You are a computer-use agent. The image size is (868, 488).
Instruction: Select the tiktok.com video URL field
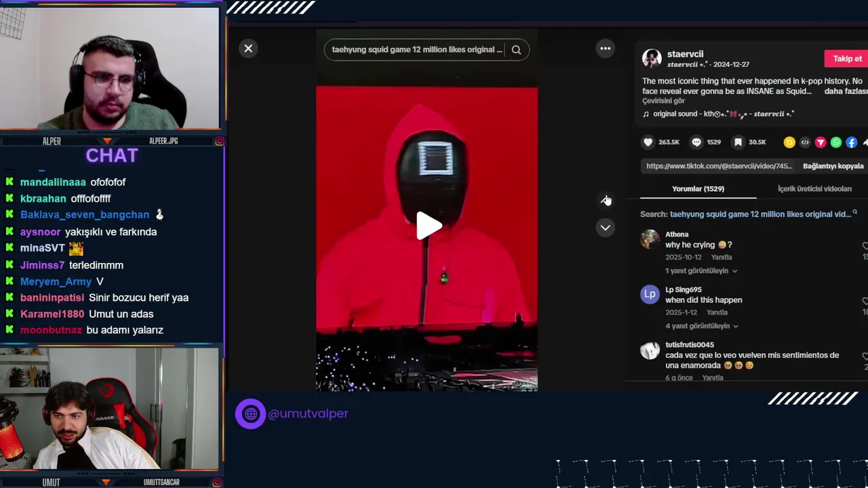point(719,166)
